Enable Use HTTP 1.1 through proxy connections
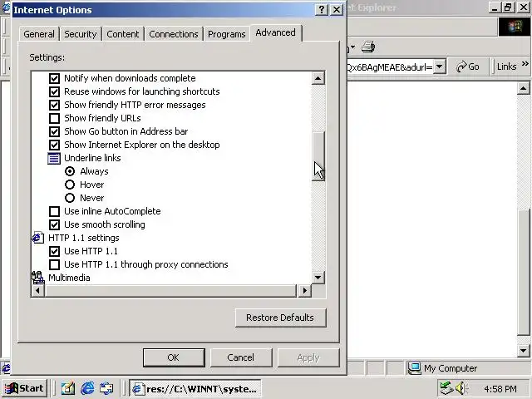532x399 pixels. pyautogui.click(x=54, y=264)
